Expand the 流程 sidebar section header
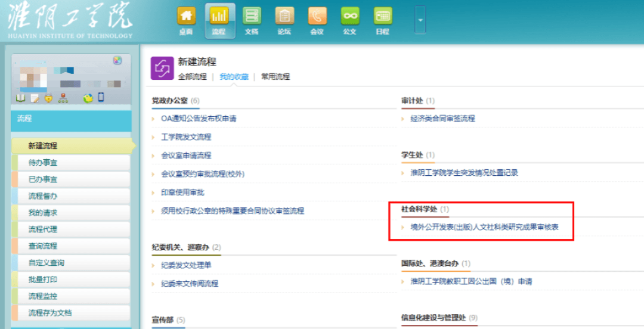 coord(70,119)
